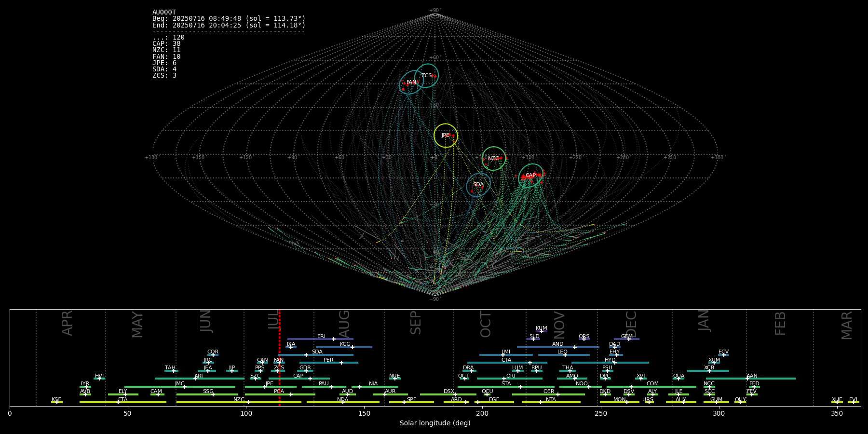This screenshot has width=868, height=434.
Task: Select the LEO shower bar in timeline
Action: click(564, 355)
